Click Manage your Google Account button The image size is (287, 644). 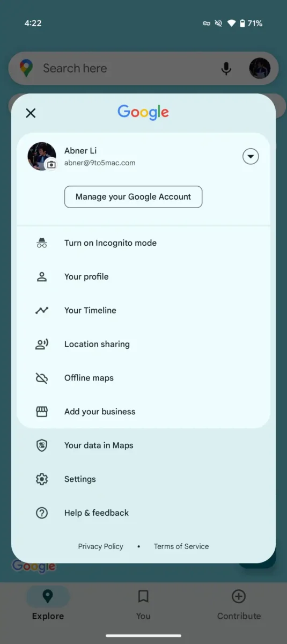pyautogui.click(x=133, y=197)
